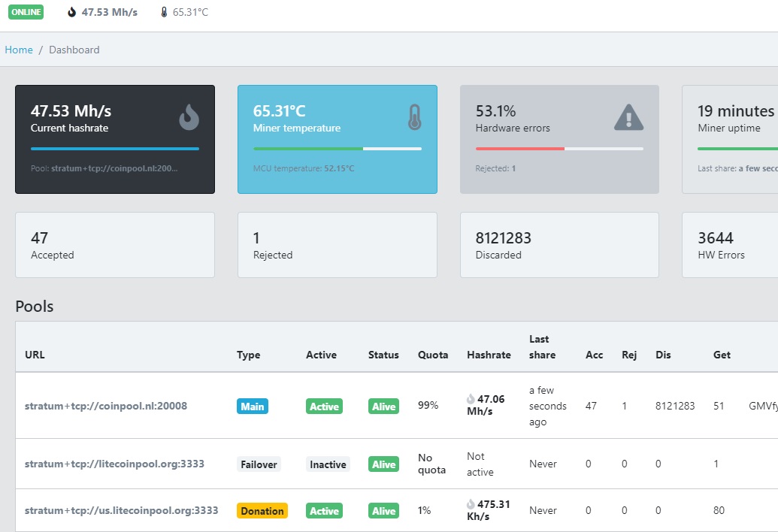Click 'Rejected: 1' on Hardware errors card

(x=495, y=168)
